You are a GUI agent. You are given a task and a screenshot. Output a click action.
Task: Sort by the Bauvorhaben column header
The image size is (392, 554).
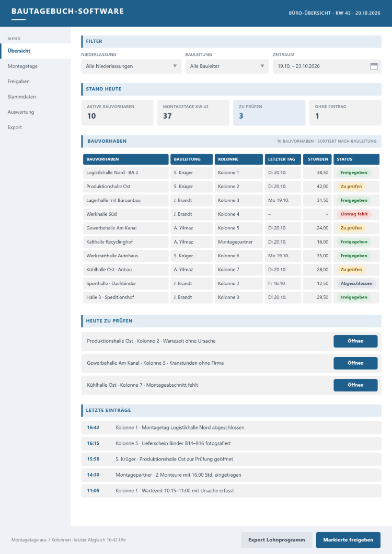126,159
